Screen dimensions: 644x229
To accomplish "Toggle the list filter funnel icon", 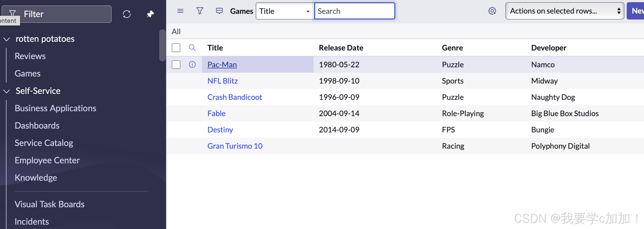I will [x=200, y=11].
